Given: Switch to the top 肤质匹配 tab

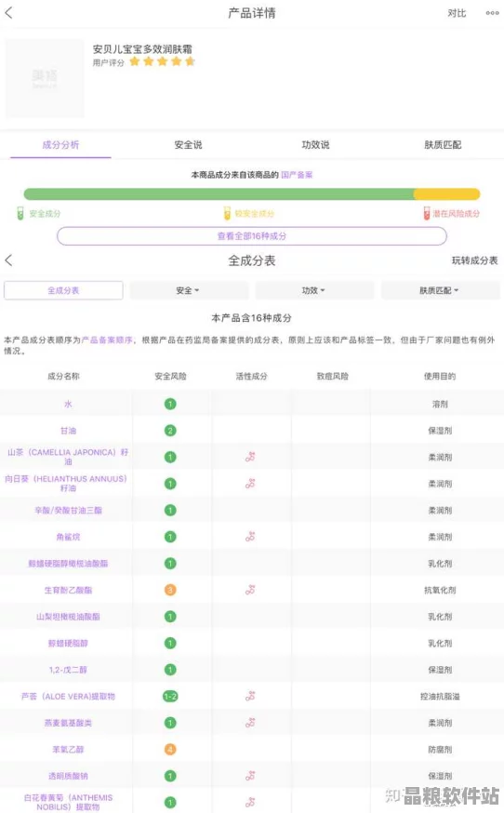Looking at the screenshot, I should [443, 145].
